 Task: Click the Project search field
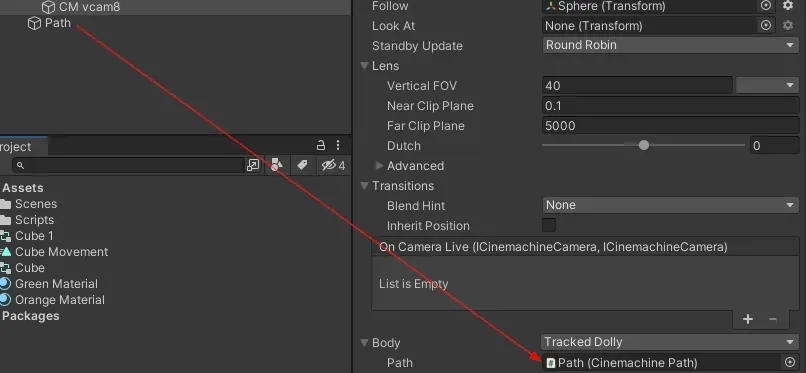click(129, 165)
